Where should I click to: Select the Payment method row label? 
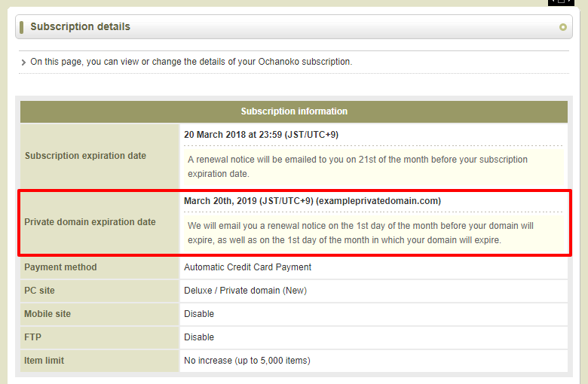click(60, 267)
